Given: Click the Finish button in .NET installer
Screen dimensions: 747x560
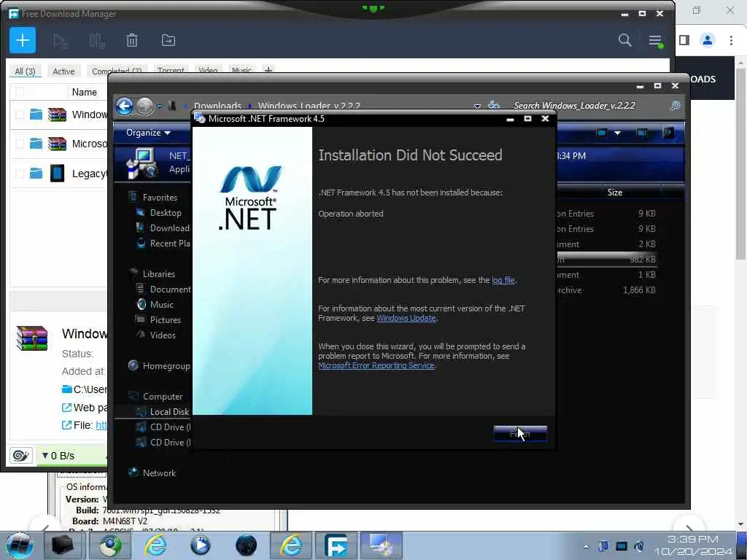Looking at the screenshot, I should coord(519,434).
